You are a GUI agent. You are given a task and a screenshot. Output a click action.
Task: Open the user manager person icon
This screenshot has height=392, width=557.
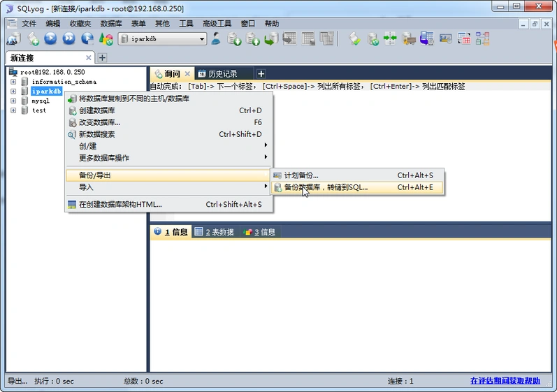coord(216,38)
